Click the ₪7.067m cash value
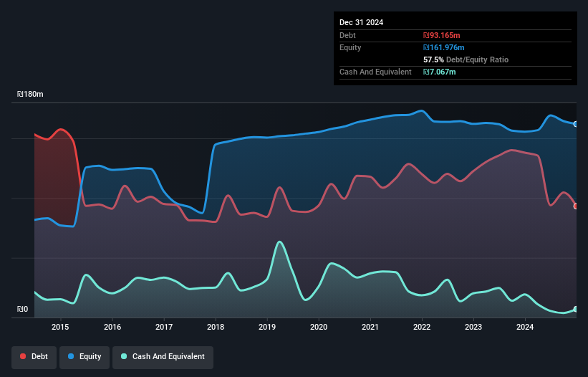Viewport: 588px width, 377px height. pos(439,72)
